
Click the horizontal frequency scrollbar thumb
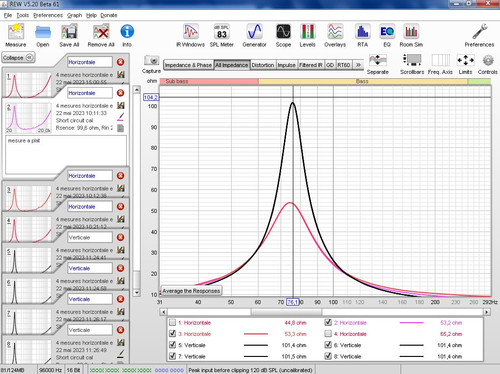coord(286,312)
